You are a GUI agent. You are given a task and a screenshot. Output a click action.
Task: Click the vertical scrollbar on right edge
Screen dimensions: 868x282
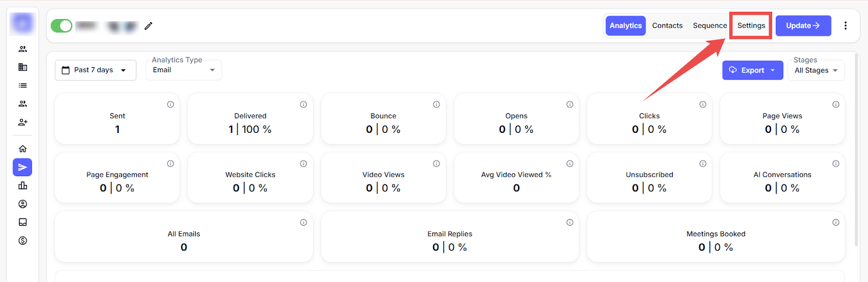pos(857,146)
